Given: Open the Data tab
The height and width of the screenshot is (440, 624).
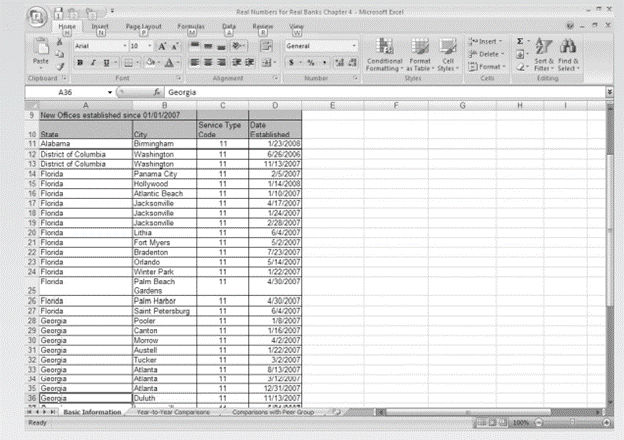Looking at the screenshot, I should pos(228,27).
